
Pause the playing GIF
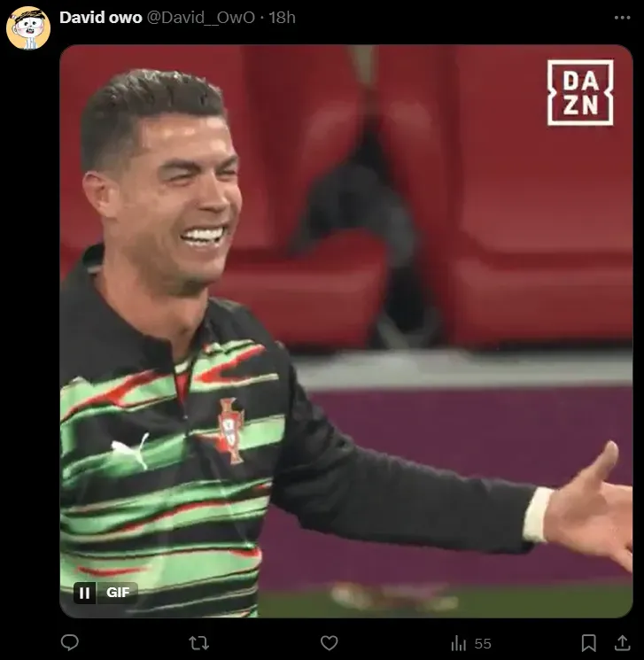point(85,593)
